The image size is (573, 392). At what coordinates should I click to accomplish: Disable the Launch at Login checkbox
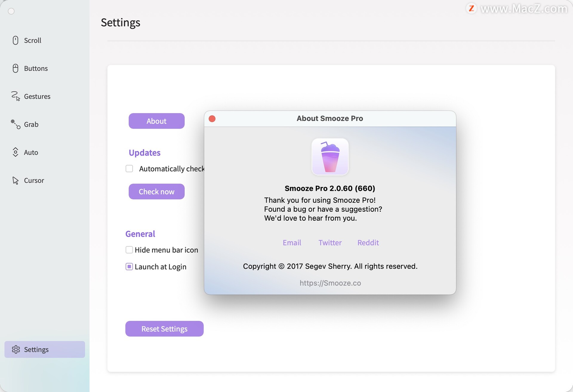click(x=129, y=267)
